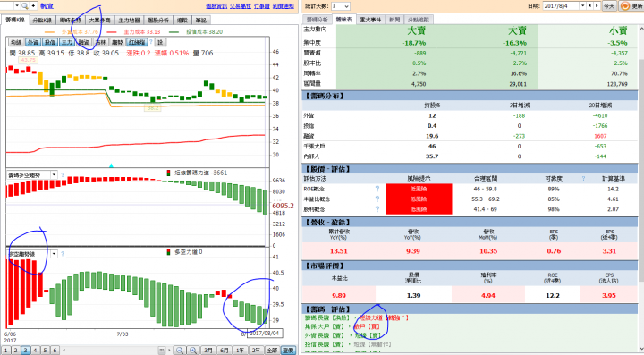Image resolution: width=644 pixels, height=355 pixels.
Task: Expand the 多空趨勢線 indicator dropdown
Action: click(x=54, y=254)
